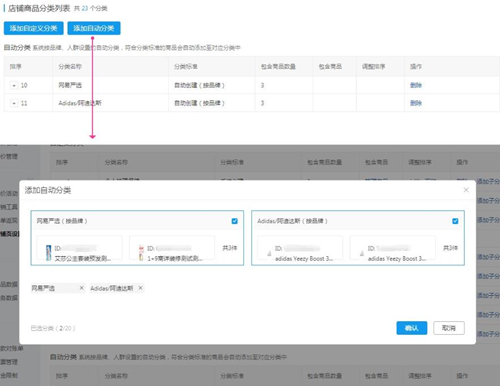The image size is (500, 386).
Task: Click the 网易严选（按品牌）card title
Action: pyautogui.click(x=62, y=221)
